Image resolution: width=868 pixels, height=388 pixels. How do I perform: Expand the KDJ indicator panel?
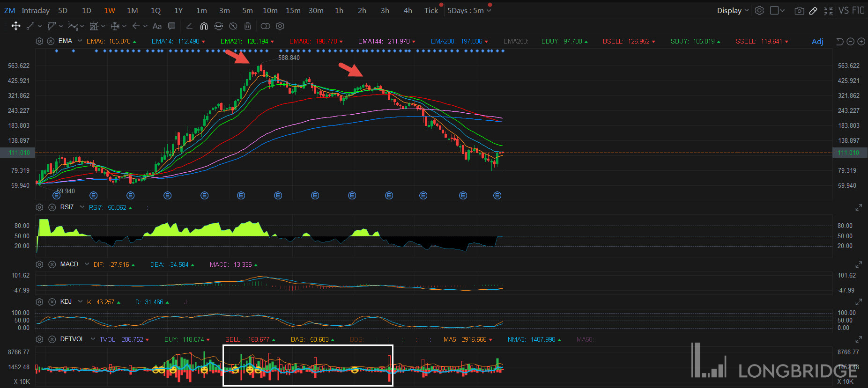coord(858,302)
